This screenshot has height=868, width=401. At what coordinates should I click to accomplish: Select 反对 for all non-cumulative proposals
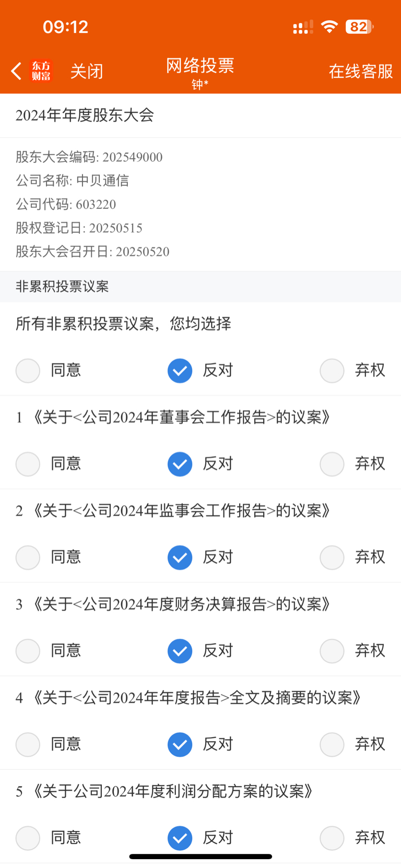coord(180,371)
